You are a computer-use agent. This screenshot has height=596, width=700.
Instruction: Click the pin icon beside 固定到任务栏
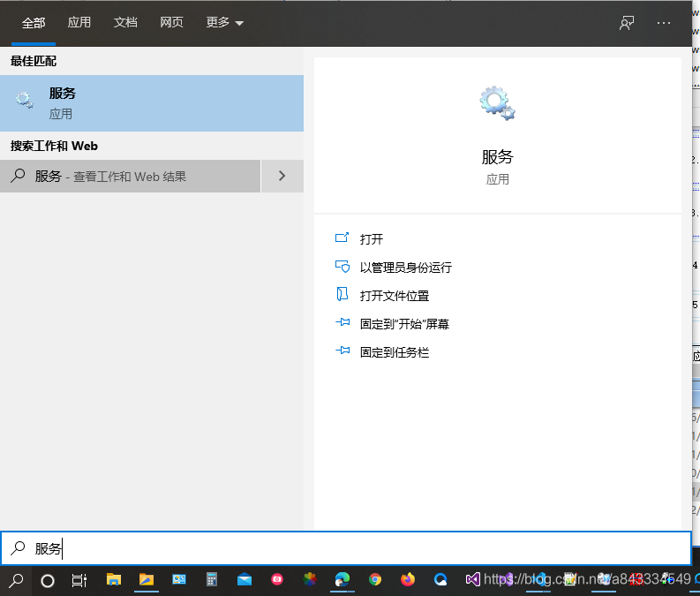[x=342, y=351]
